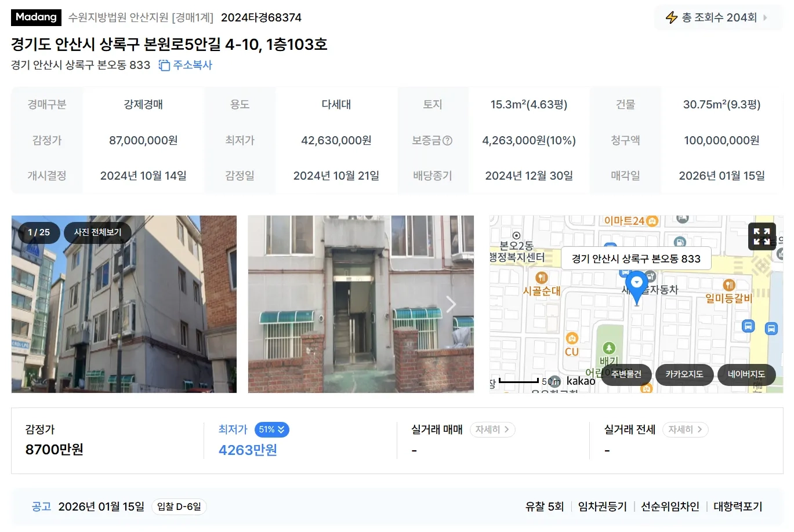Switch to 네이버지도 map
Image resolution: width=794 pixels, height=532 pixels.
(x=746, y=374)
